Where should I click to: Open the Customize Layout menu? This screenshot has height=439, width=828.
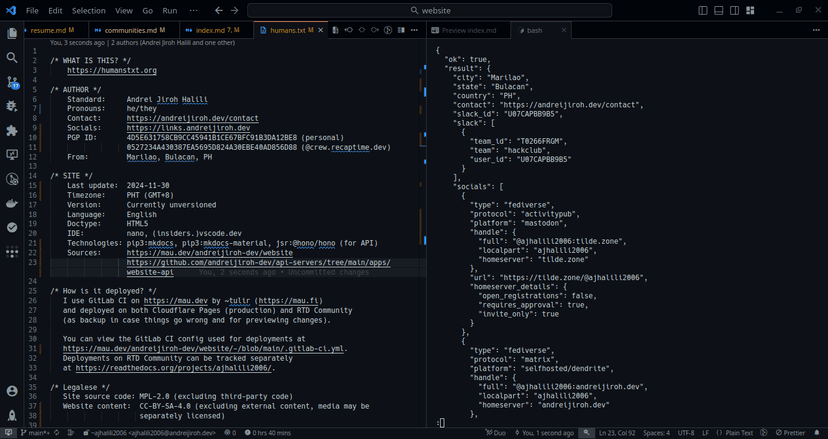click(752, 10)
